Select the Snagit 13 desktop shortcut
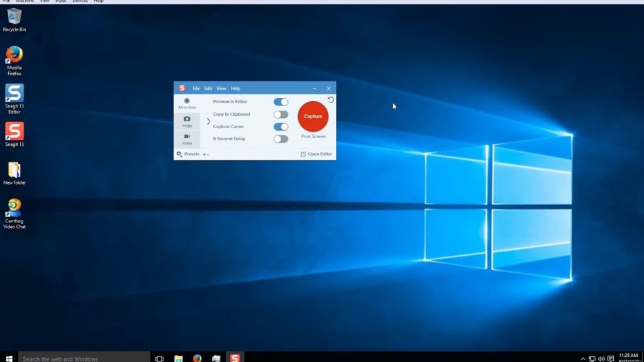 pos(14,134)
